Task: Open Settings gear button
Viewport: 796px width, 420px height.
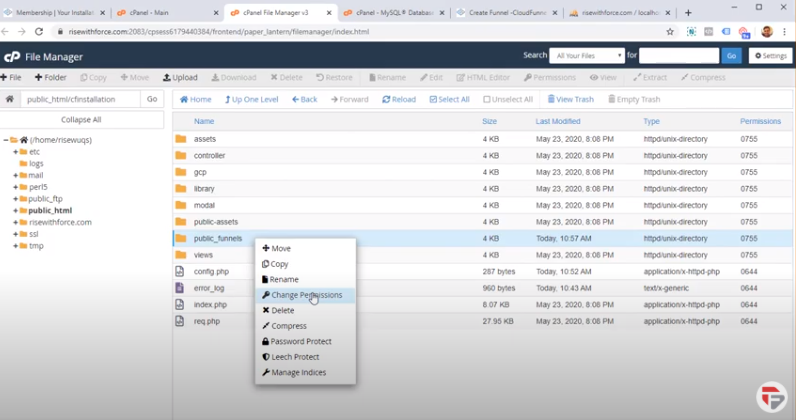Action: click(770, 56)
